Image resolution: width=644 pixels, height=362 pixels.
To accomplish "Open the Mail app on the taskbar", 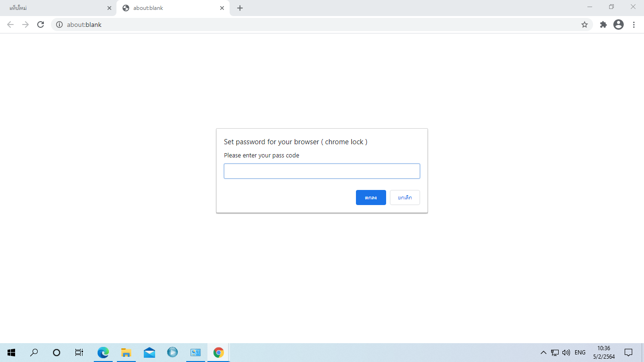I will point(149,352).
